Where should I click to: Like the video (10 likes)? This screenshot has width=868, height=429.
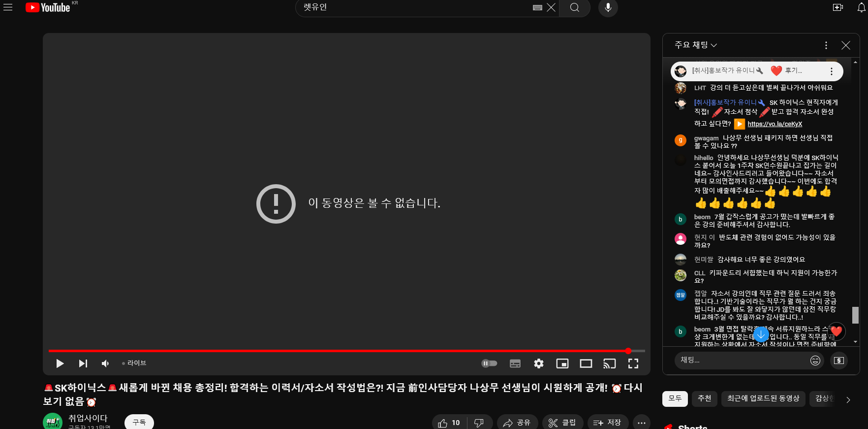[x=449, y=423]
